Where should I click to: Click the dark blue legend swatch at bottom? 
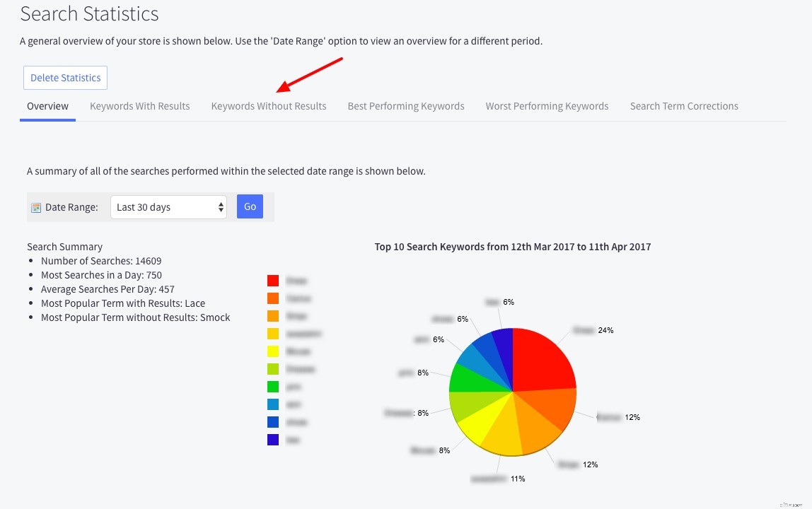pyautogui.click(x=273, y=439)
